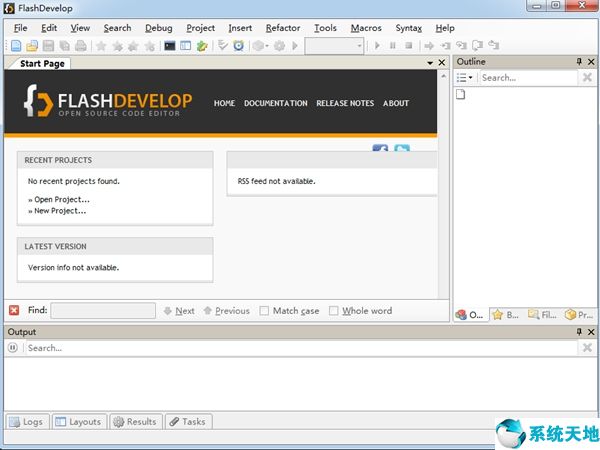Click the Save floppy disk icon
This screenshot has height=450, width=600.
(x=49, y=46)
